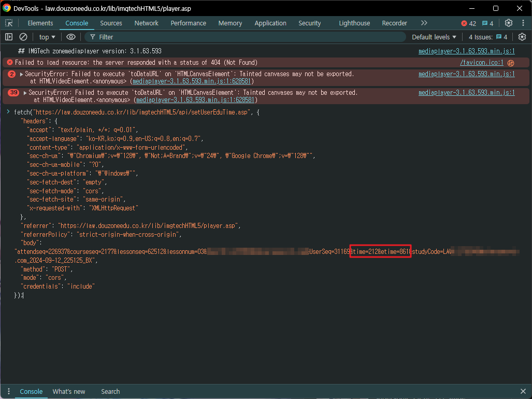
Task: Open stack trace link in the SecurityError grouped 39 times
Action: coord(195,100)
